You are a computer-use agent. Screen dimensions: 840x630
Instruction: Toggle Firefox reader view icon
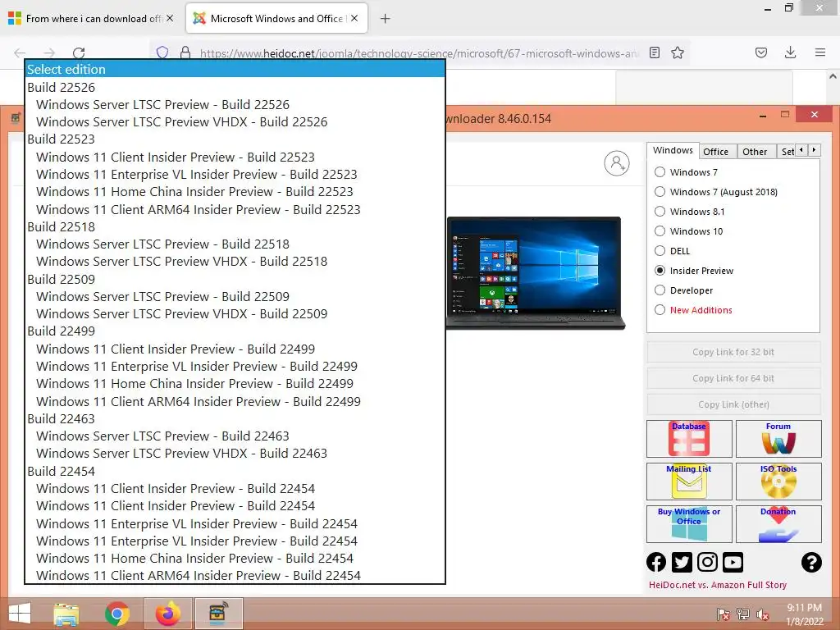click(x=654, y=52)
